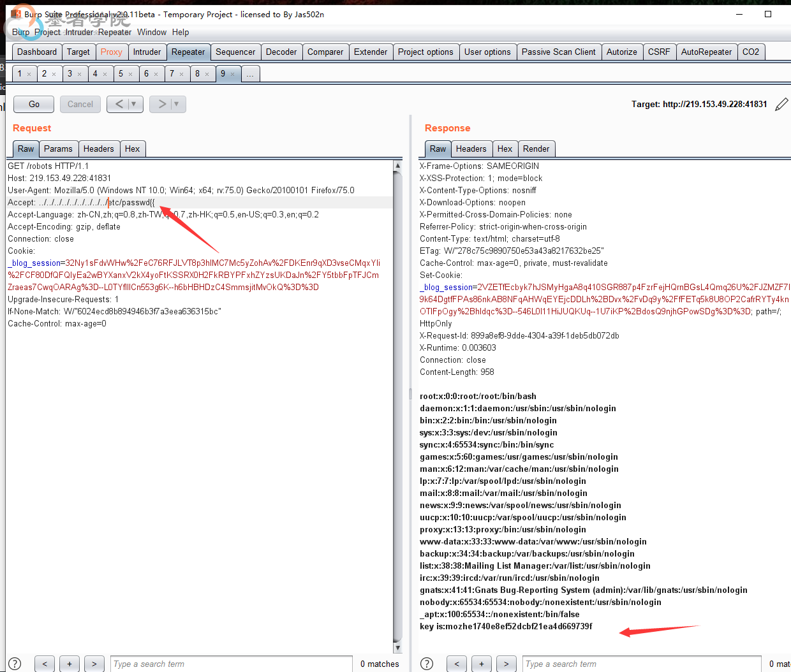Close Repeater tab 1
This screenshot has width=791, height=672.
tap(29, 75)
